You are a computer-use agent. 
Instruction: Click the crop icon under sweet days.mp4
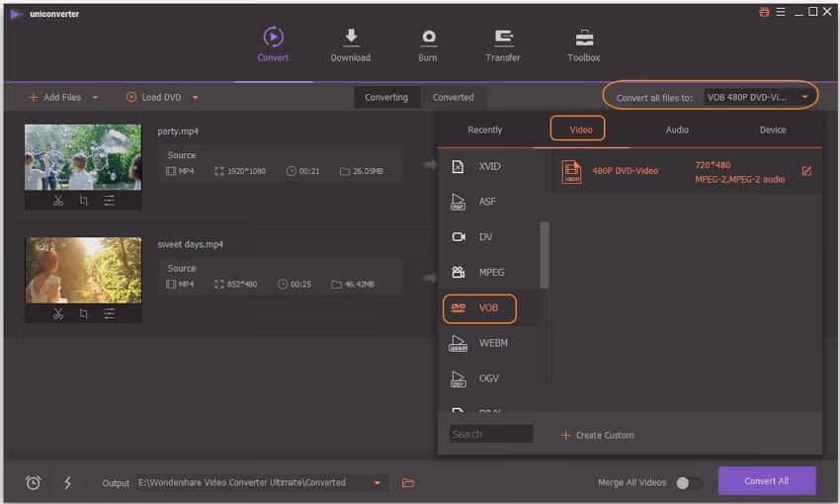(84, 314)
